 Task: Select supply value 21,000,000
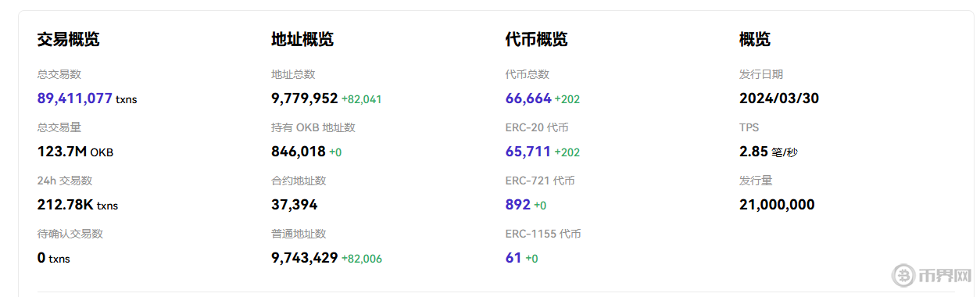coord(777,205)
